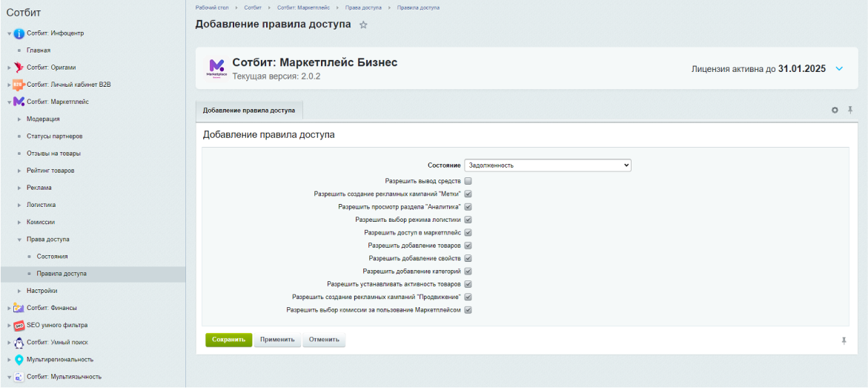
Task: Click the Сотбит: Маркетплейс M icon
Action: click(19, 102)
